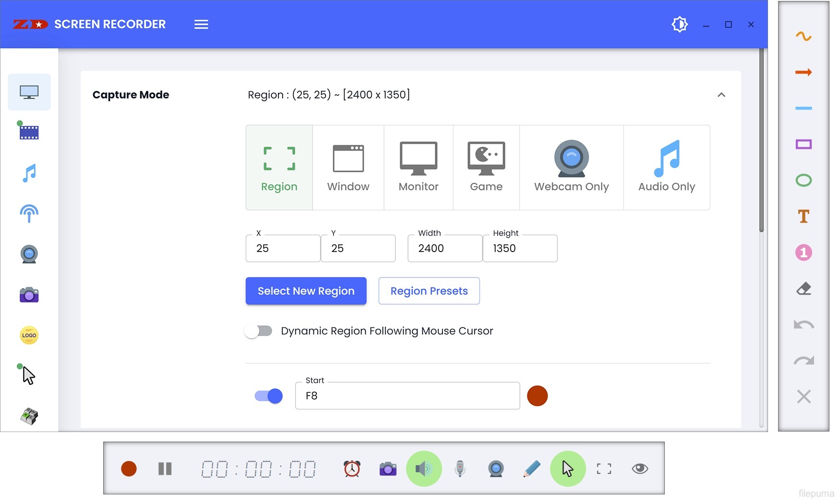Toggle preview with the eye icon
This screenshot has width=840, height=504.
pyautogui.click(x=640, y=468)
